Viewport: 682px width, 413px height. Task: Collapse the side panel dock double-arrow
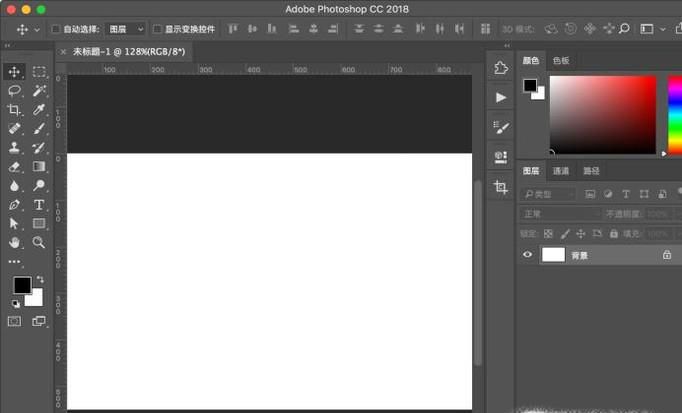point(507,45)
